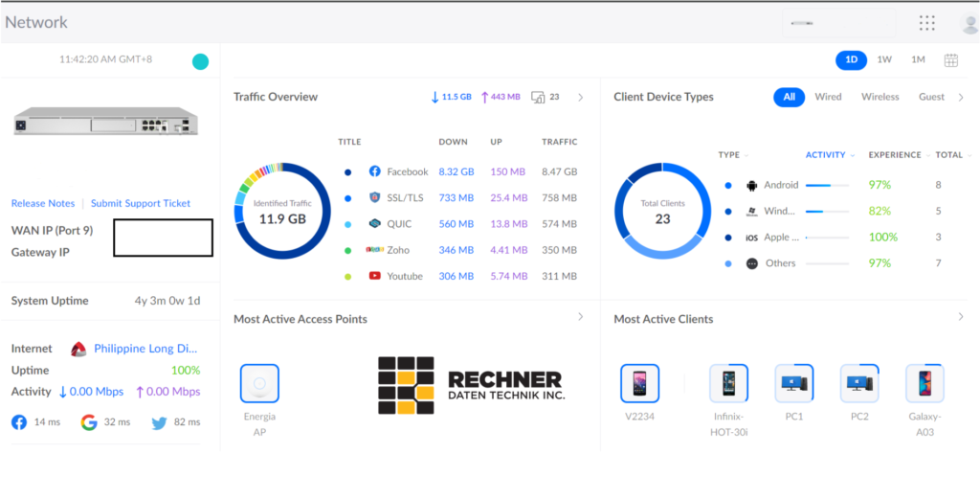Click the user profile avatar
The height and width of the screenshot is (477, 980).
pyautogui.click(x=969, y=24)
